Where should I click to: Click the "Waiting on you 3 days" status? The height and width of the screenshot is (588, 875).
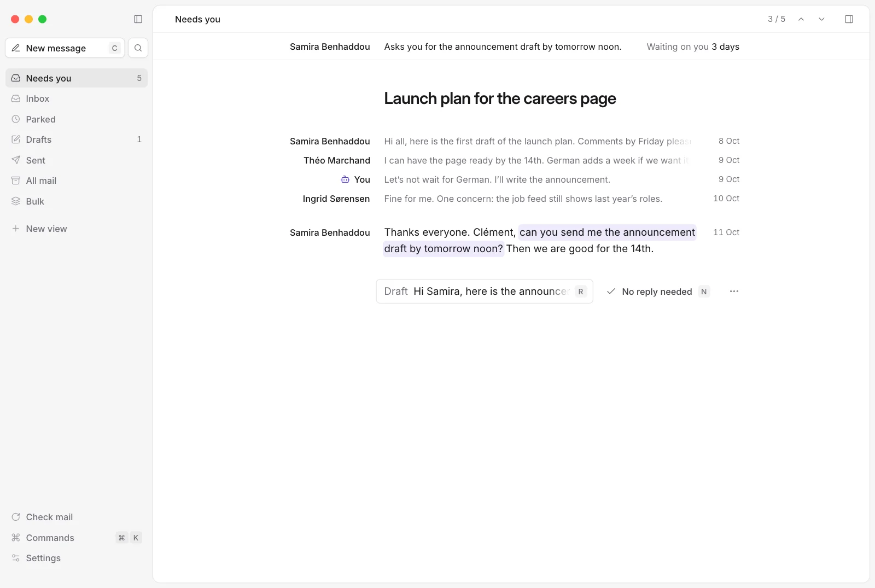pos(693,46)
